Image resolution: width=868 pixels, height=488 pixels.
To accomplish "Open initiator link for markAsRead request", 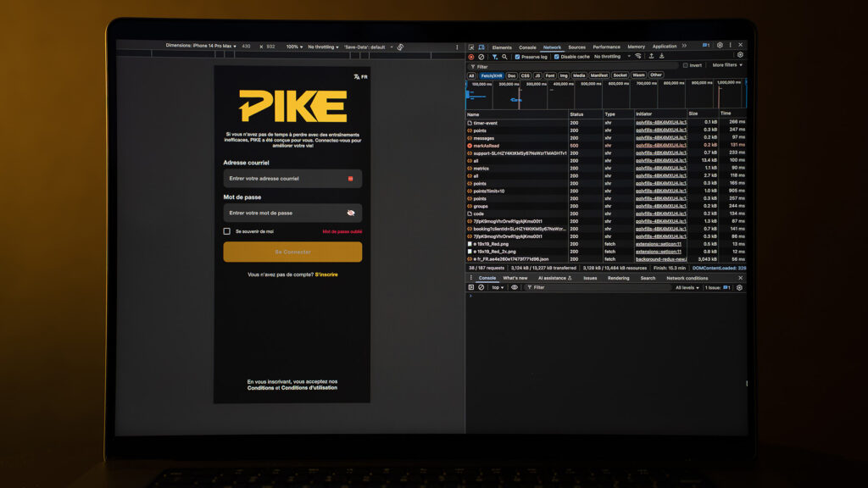I will coord(661,146).
